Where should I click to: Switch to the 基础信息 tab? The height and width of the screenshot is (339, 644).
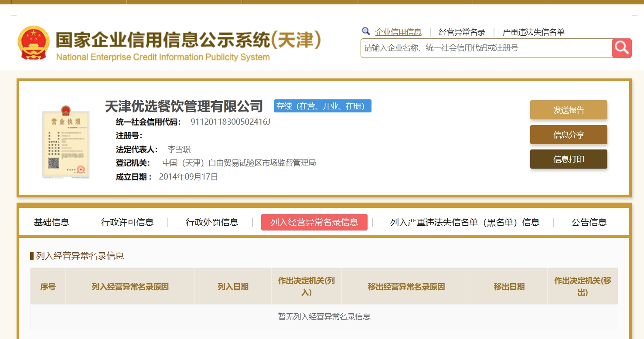(51, 222)
